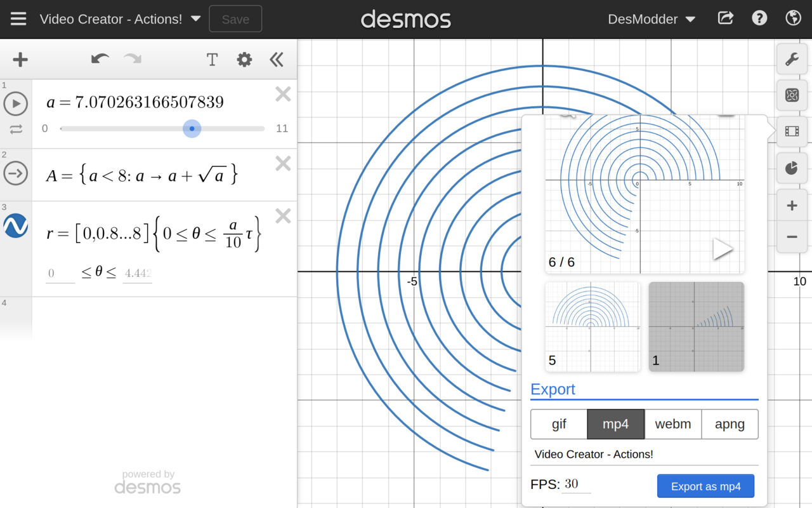Collapse the expressions panel with the chevron
The height and width of the screenshot is (508, 812).
click(277, 59)
